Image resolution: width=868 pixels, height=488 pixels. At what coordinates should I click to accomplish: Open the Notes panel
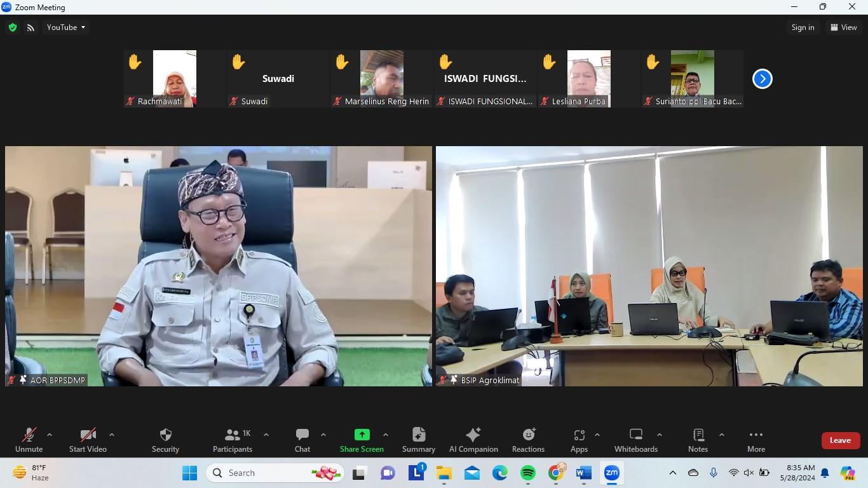point(697,440)
